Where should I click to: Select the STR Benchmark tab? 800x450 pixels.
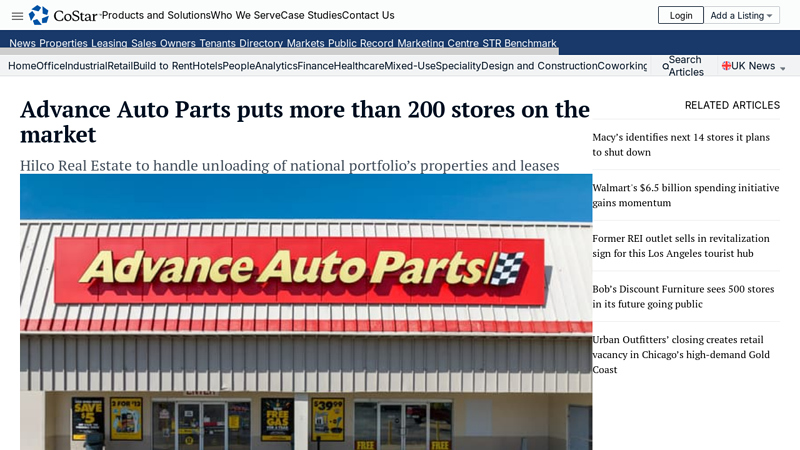[x=519, y=43]
